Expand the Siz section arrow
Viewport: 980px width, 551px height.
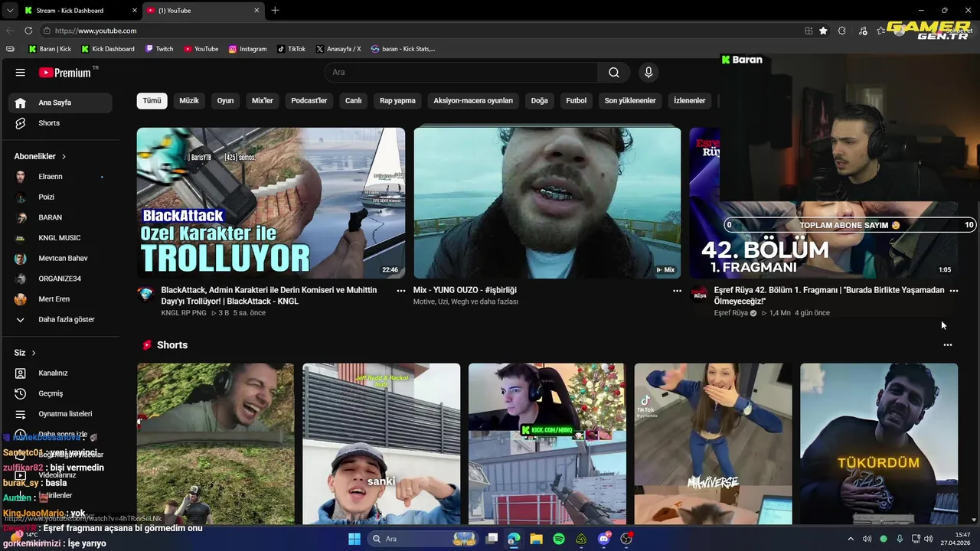[34, 353]
